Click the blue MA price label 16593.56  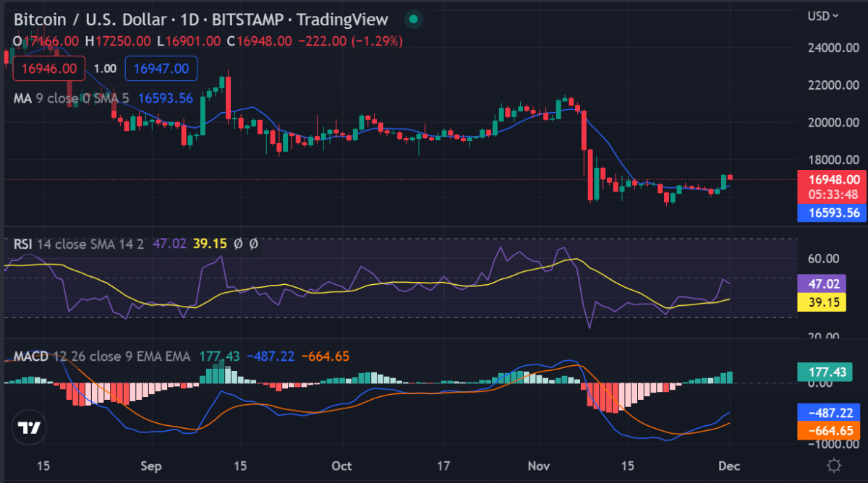click(x=830, y=213)
